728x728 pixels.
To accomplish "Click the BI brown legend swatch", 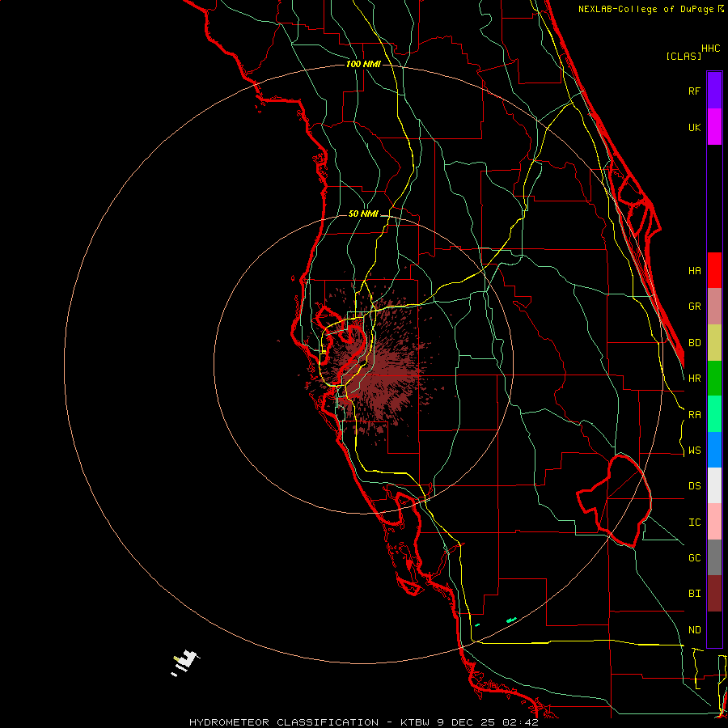I will (x=714, y=594).
